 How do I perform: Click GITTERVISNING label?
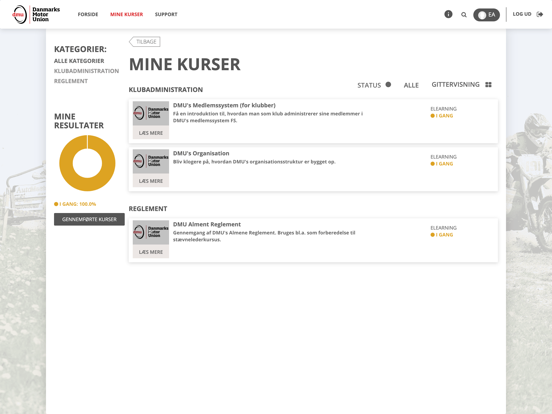tap(456, 84)
